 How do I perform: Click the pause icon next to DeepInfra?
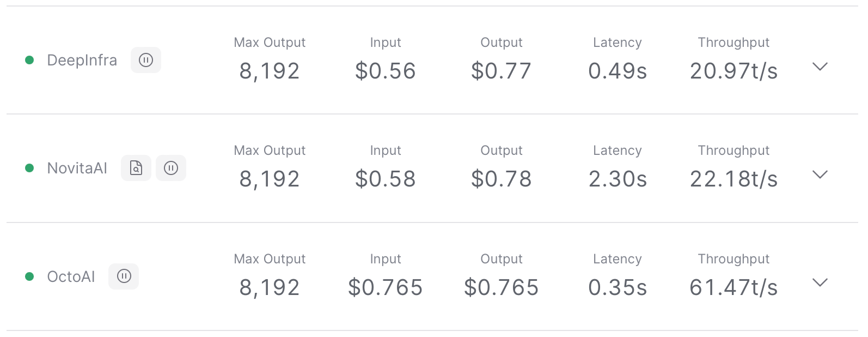pos(146,60)
